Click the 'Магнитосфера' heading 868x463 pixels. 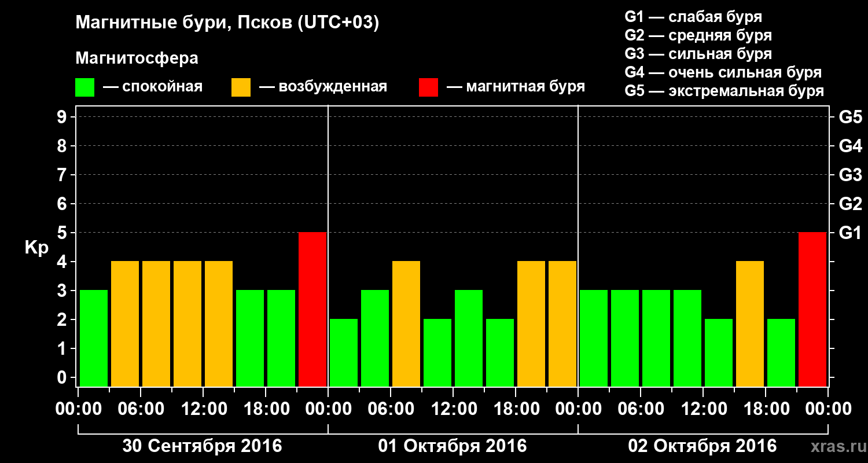point(137,58)
